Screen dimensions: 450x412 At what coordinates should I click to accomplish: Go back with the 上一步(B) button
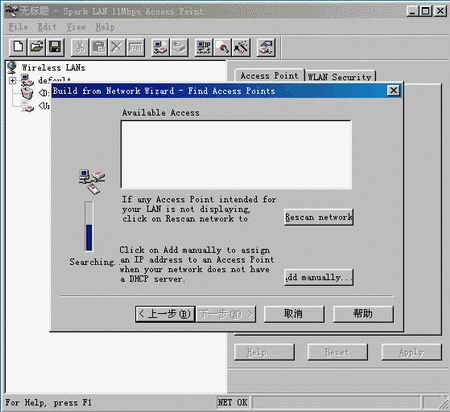click(x=165, y=314)
